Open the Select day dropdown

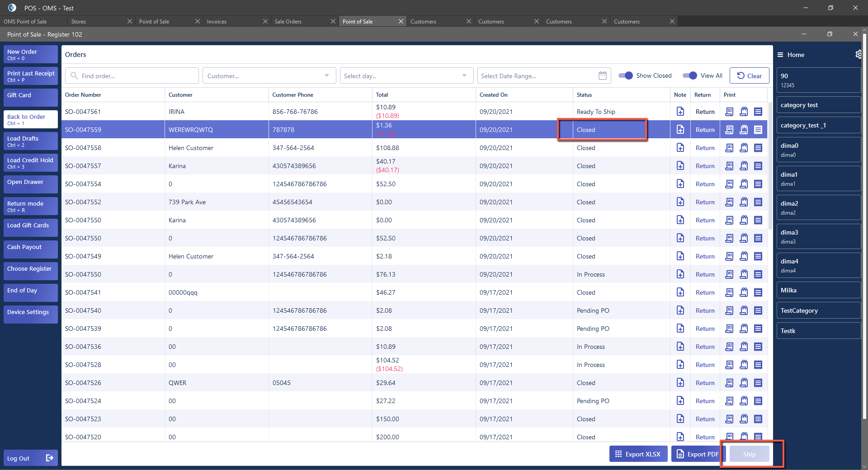pos(464,76)
